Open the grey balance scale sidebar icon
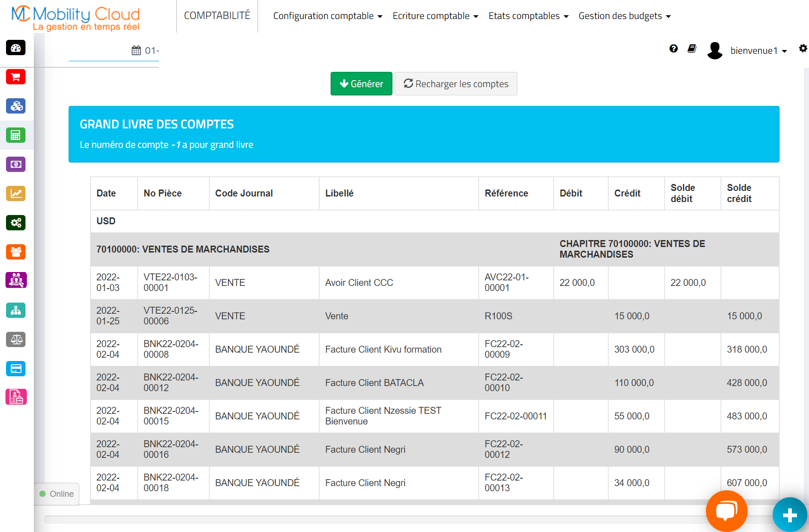Viewport: 809px width, 532px height. click(x=16, y=340)
